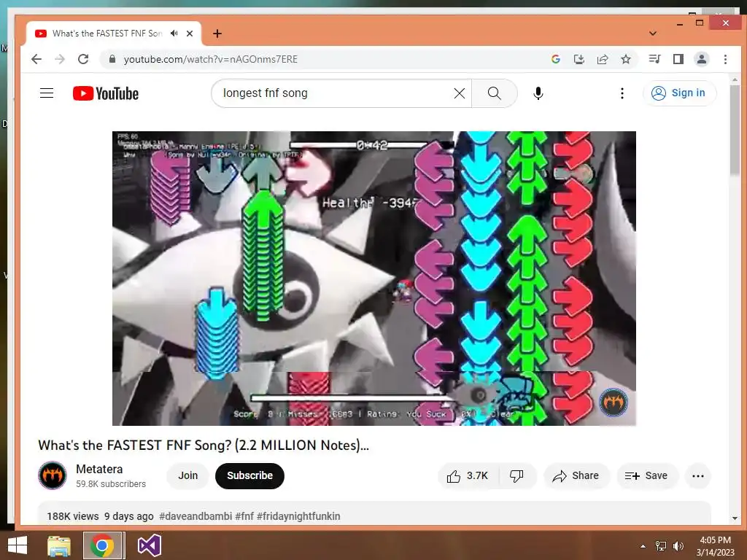Viewport: 747px width, 560px height.
Task: Open the YouTube hamburger guide menu
Action: (x=47, y=93)
